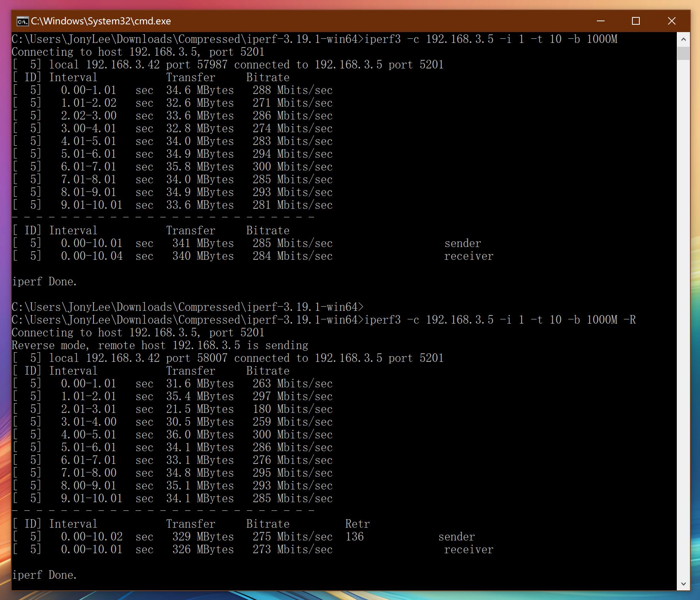Close the command prompt window

tap(671, 21)
